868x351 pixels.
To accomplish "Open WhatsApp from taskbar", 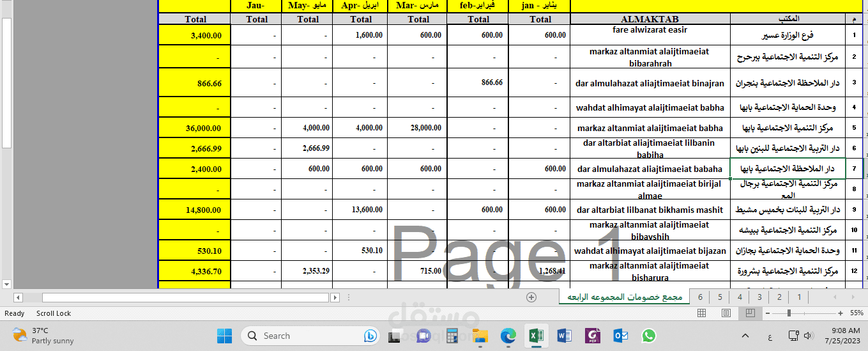I will coord(649,336).
